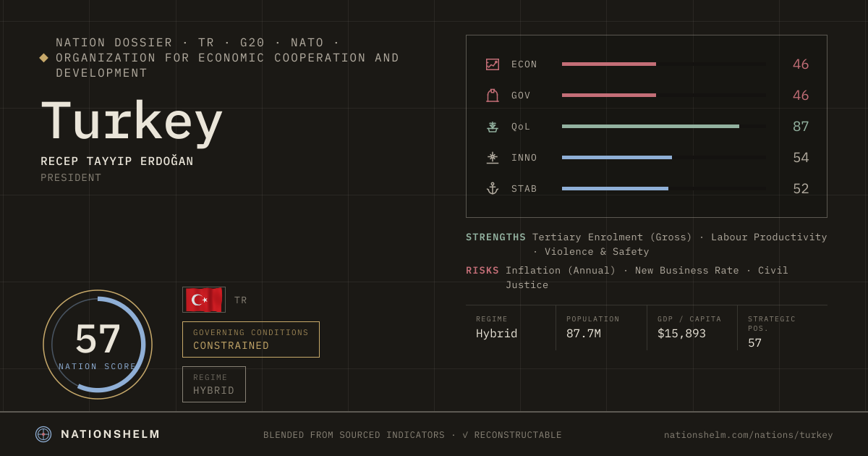The width and height of the screenshot is (868, 456).
Task: Click the STAB value 52
Action: pyautogui.click(x=801, y=189)
